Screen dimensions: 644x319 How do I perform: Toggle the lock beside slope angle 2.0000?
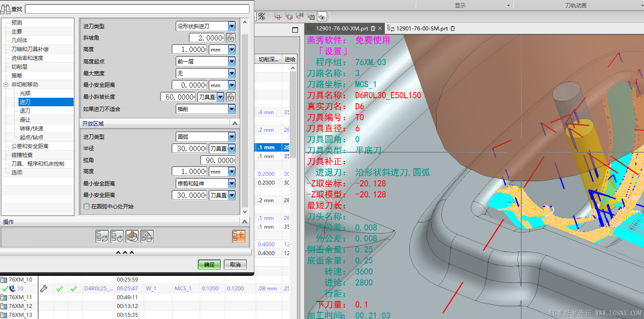coord(231,38)
